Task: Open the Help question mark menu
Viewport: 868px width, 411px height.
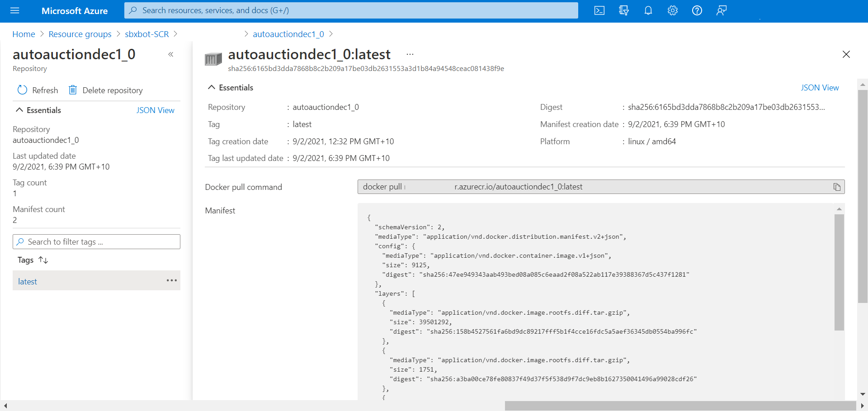Action: pos(697,10)
